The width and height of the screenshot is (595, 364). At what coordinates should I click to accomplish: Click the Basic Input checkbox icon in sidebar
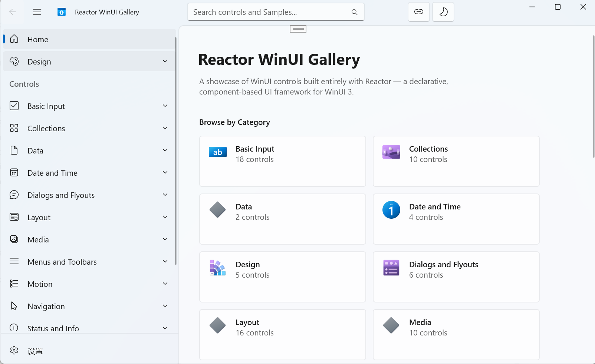(14, 106)
